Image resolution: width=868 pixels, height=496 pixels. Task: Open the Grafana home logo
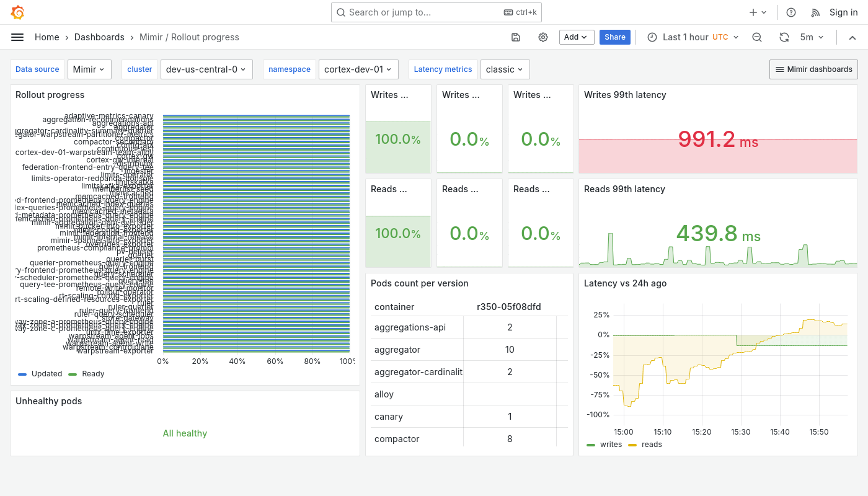tap(17, 12)
